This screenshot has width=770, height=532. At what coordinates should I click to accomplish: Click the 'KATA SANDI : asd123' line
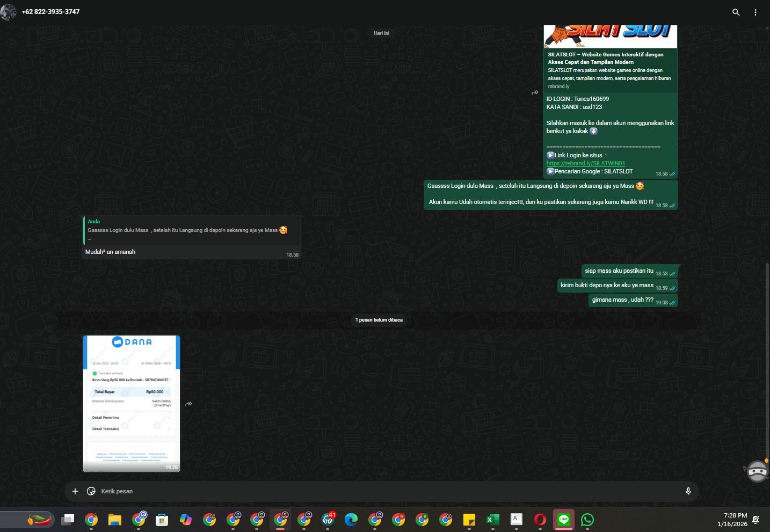574,107
